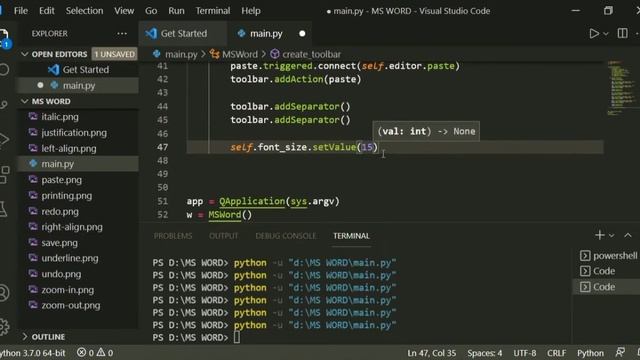
Task: Click create_toolbar breadcrumb
Action: [306, 54]
